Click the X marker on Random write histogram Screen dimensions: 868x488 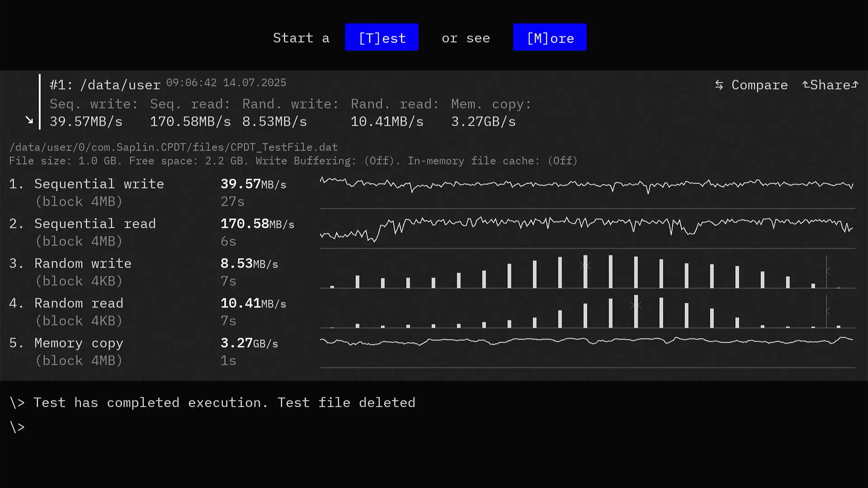pyautogui.click(x=585, y=265)
